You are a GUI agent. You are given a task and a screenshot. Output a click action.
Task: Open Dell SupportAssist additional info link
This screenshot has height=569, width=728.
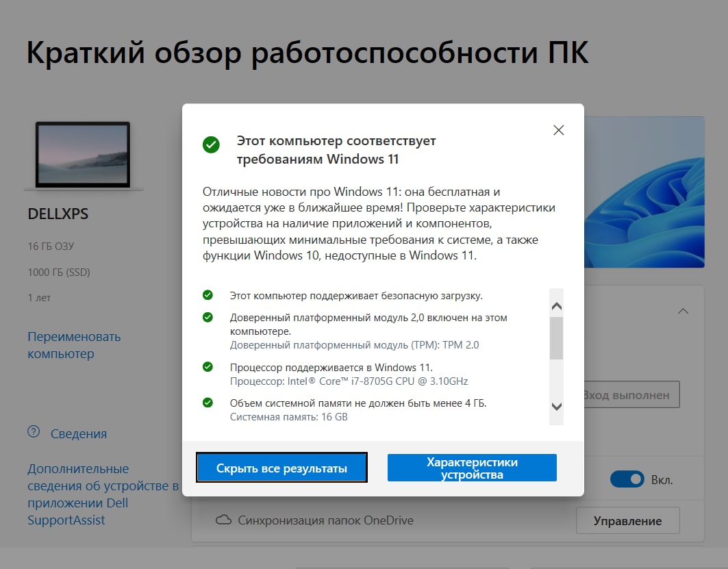(103, 494)
